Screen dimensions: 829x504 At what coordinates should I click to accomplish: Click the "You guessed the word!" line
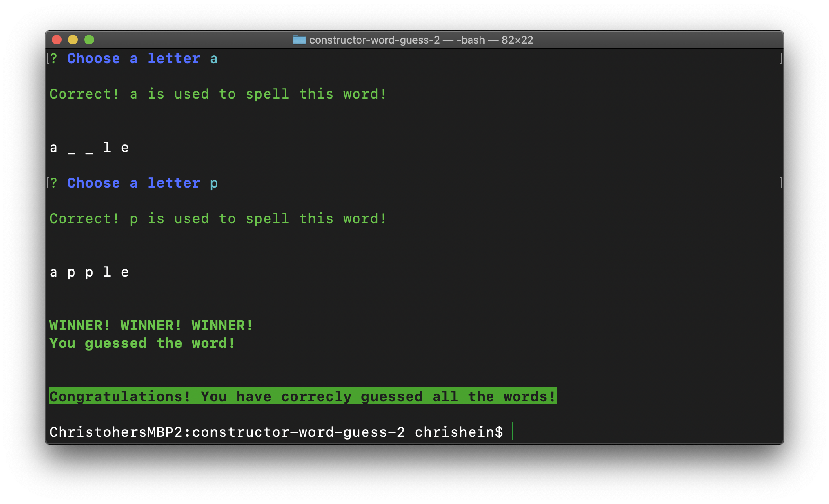click(x=142, y=343)
